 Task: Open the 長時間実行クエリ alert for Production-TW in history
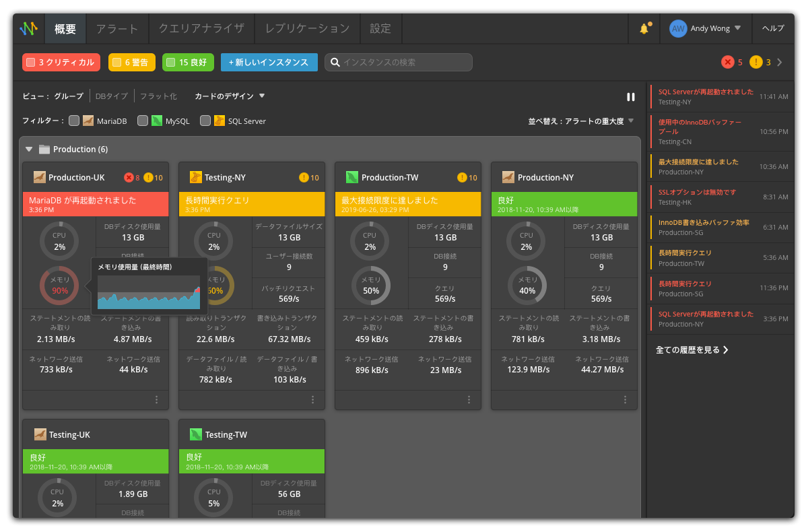[719, 257]
